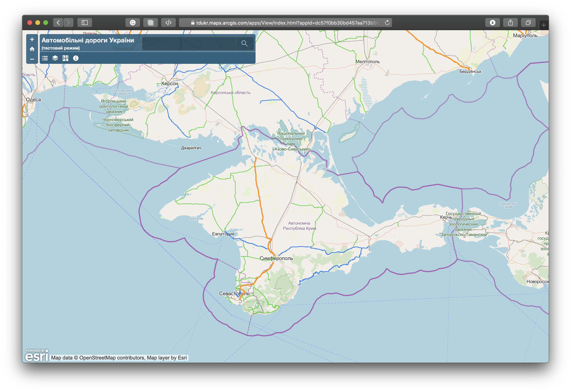Focus the map search input field
The width and height of the screenshot is (571, 392).
(x=189, y=43)
